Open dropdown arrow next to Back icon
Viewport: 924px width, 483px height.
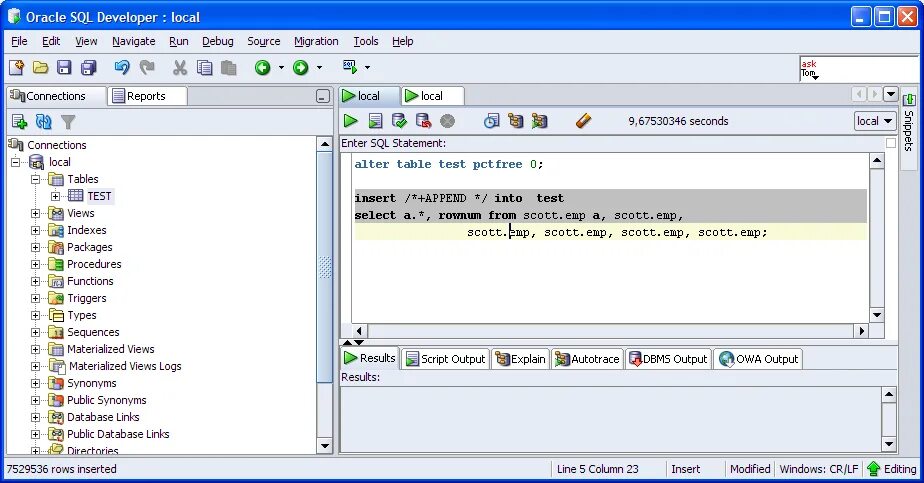click(281, 68)
